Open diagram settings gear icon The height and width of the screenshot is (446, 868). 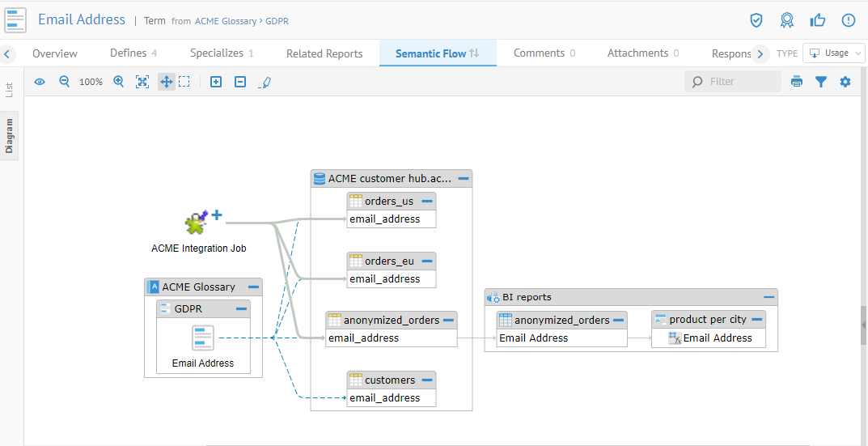pos(845,82)
